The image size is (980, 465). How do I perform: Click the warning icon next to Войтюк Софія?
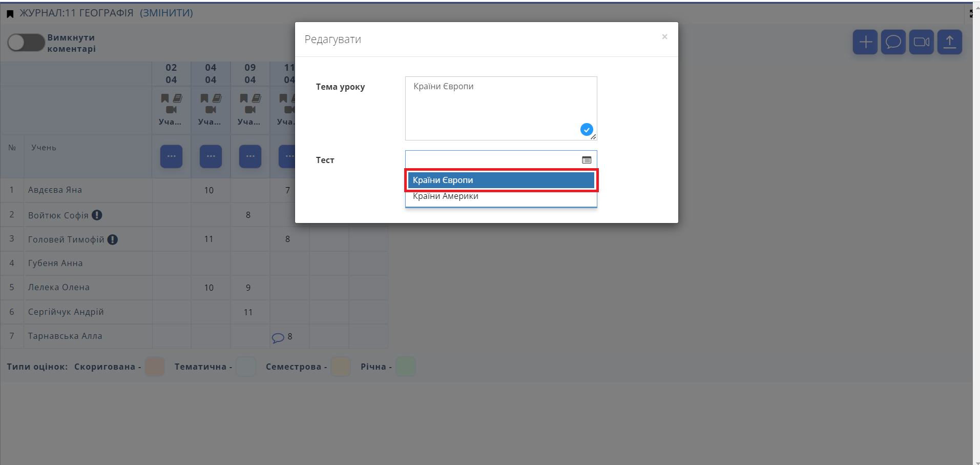(97, 215)
